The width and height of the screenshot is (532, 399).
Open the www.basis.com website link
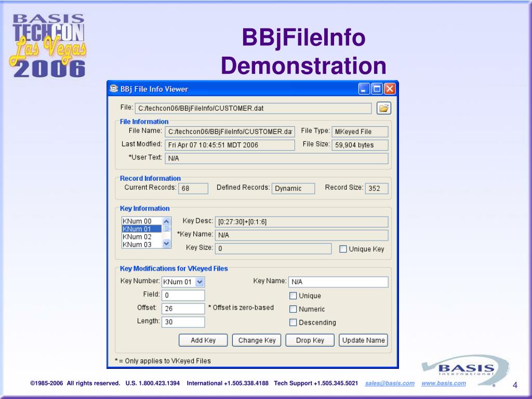[x=444, y=383]
